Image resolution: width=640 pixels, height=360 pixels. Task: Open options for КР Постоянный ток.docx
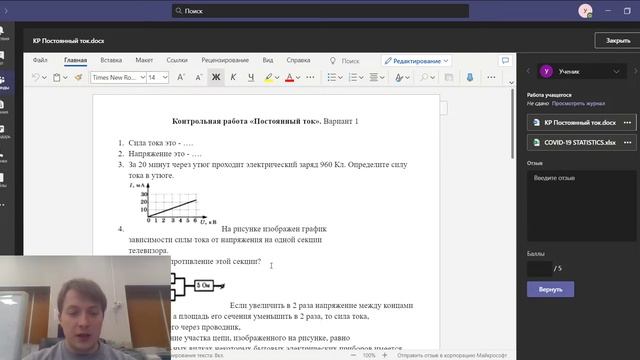pyautogui.click(x=627, y=122)
